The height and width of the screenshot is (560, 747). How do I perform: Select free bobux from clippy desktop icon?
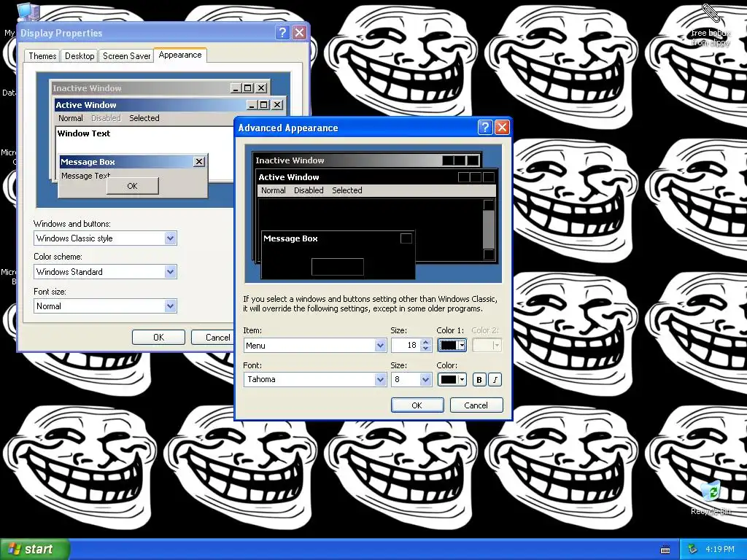tap(711, 25)
